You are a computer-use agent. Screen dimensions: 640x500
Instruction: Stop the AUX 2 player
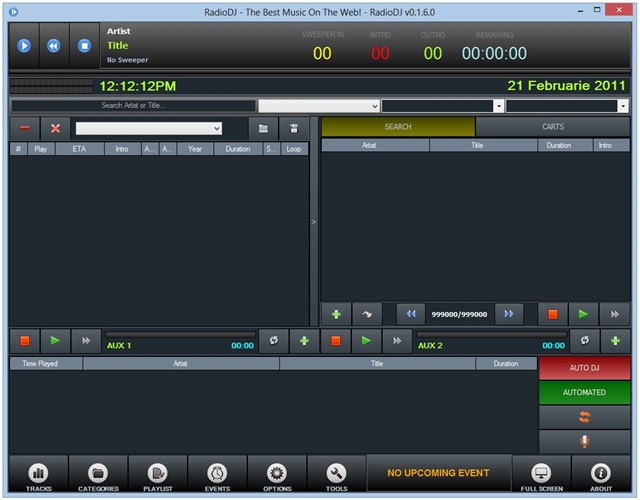(x=336, y=341)
